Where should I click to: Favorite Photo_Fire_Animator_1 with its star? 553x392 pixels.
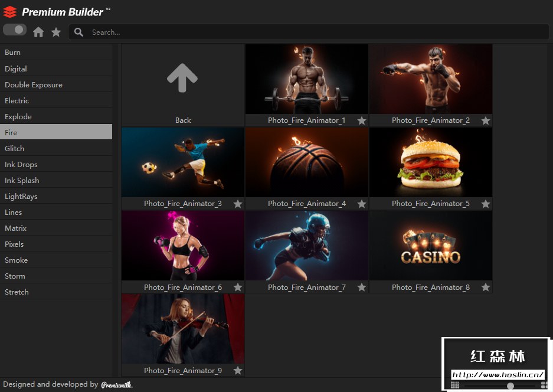click(362, 120)
